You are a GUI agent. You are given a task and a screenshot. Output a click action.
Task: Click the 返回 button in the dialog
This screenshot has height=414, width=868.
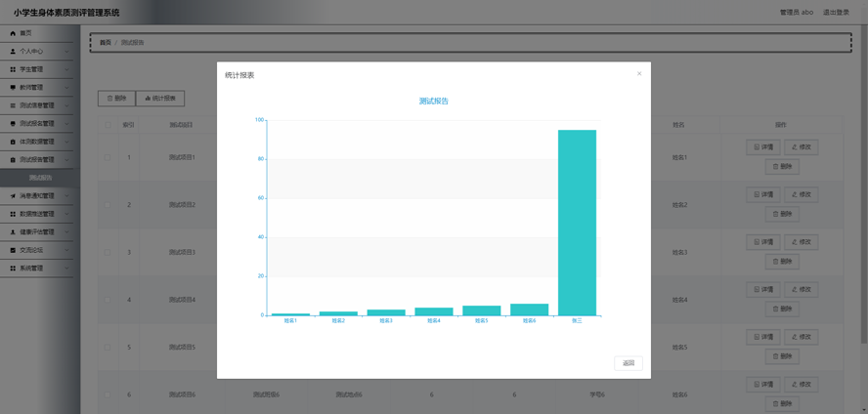(629, 363)
